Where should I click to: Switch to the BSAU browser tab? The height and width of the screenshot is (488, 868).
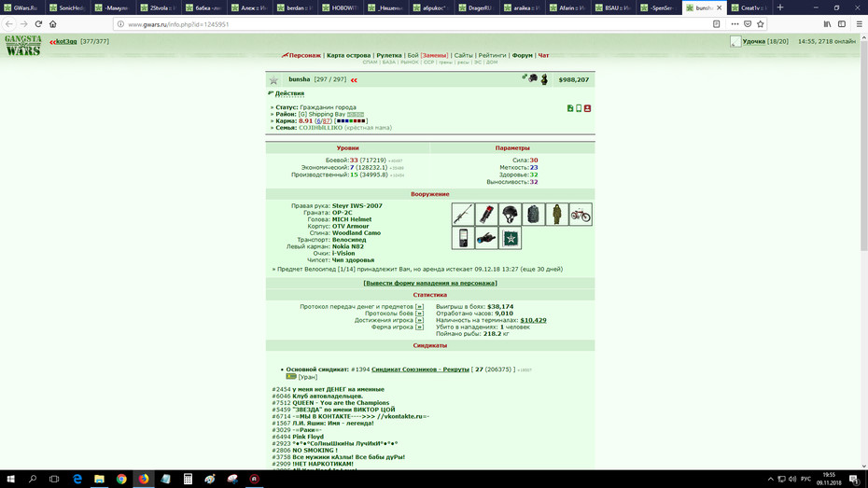click(x=611, y=7)
